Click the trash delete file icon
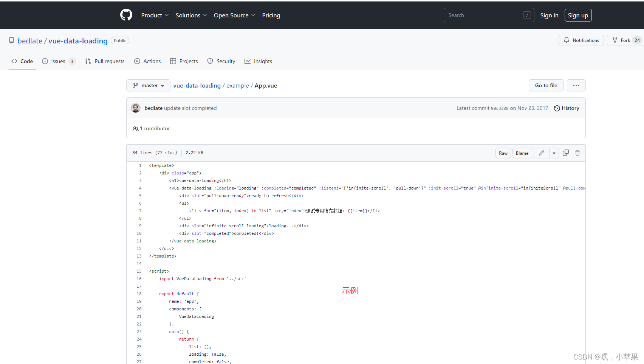644x364 pixels. pyautogui.click(x=577, y=153)
